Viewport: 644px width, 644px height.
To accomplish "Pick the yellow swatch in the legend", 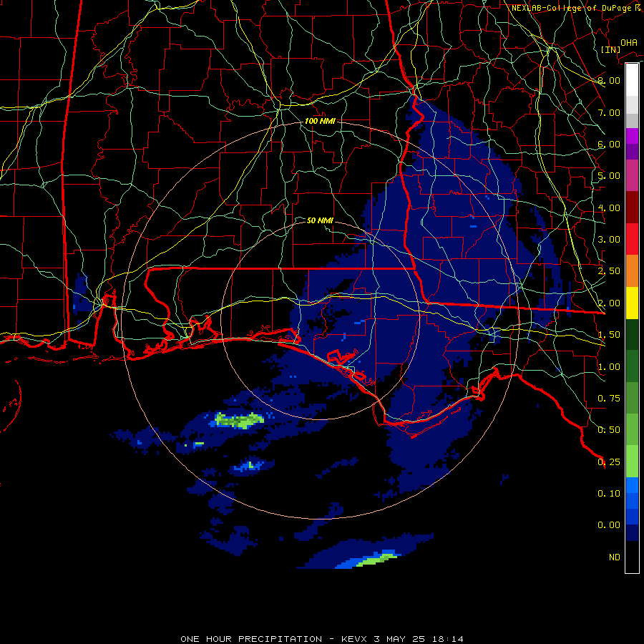I will pos(632,303).
